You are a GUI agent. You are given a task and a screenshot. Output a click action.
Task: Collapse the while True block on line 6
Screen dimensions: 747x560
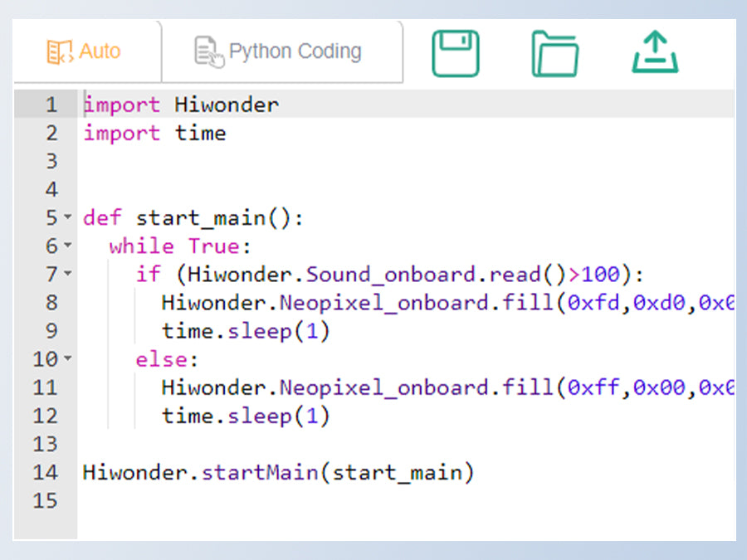pos(68,246)
